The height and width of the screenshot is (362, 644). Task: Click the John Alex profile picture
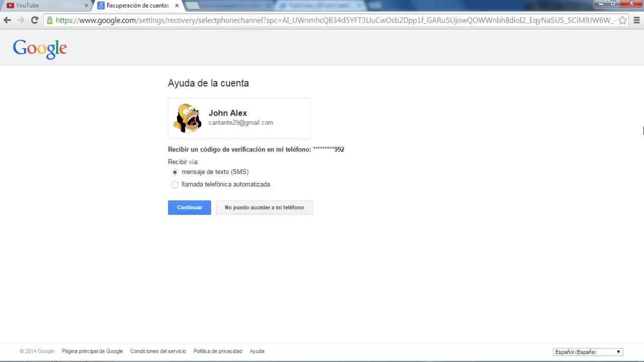(188, 118)
